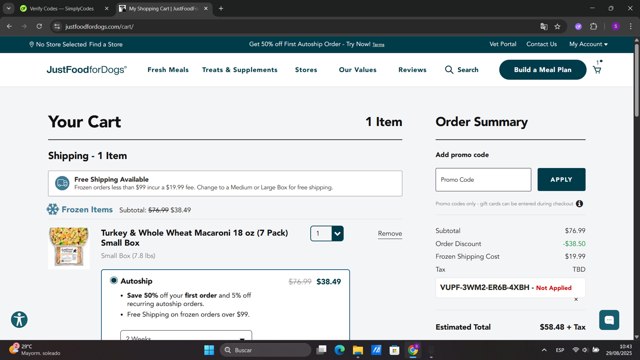Image resolution: width=640 pixels, height=360 pixels.
Task: Open the Treats & Supplements menu
Action: click(x=240, y=70)
